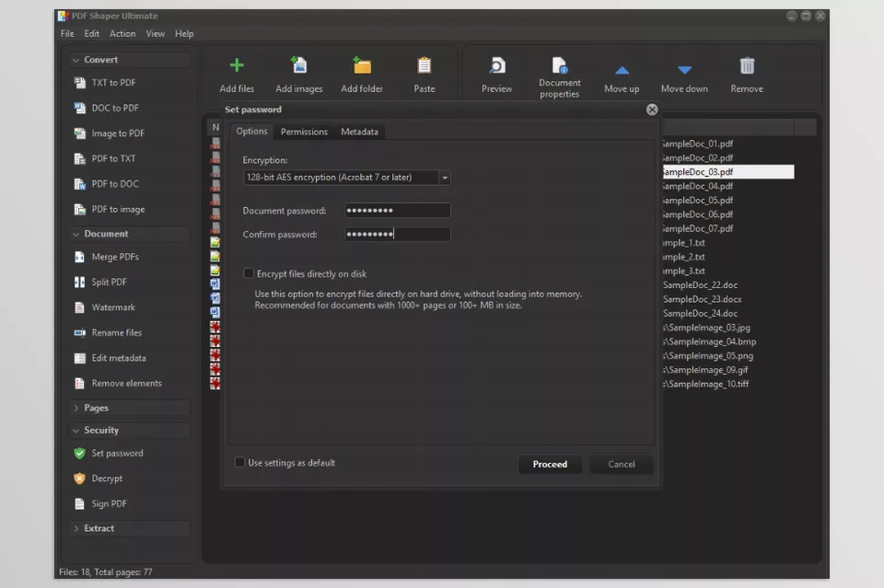
Task: Check Use settings as default
Action: pyautogui.click(x=239, y=463)
